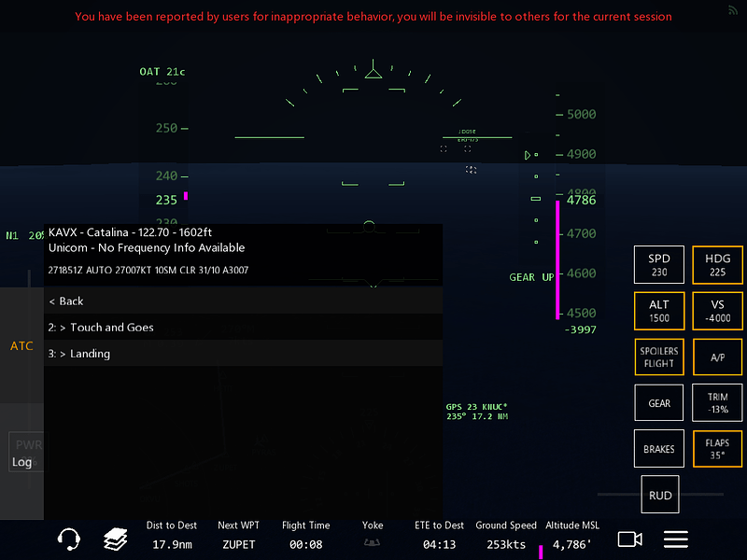Toggle SPOILERS FLIGHT setting
The width and height of the screenshot is (747, 560).
[659, 357]
